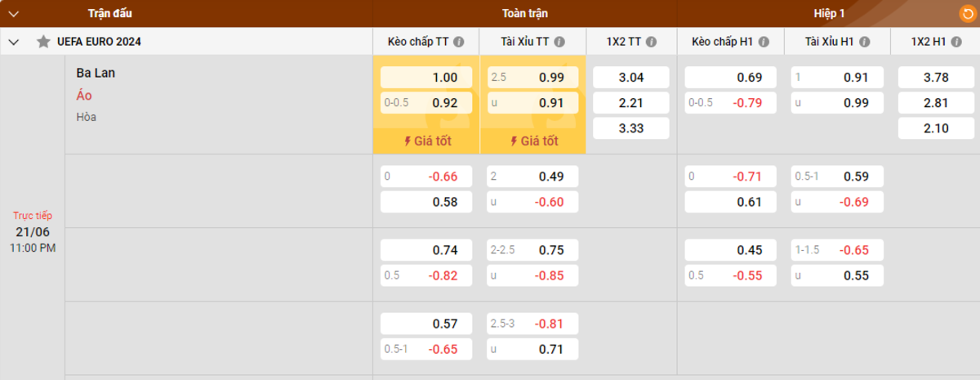
Task: Open the Ba Lan team match link
Action: (96, 73)
